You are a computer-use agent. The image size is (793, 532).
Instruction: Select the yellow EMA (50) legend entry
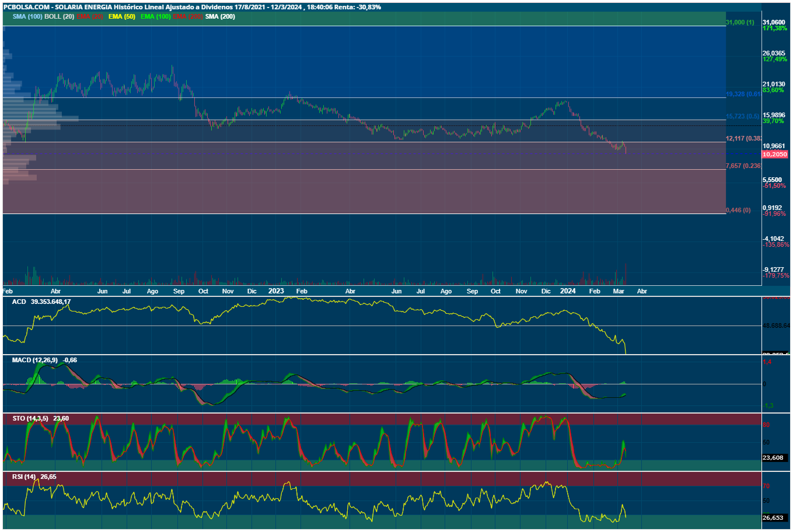click(122, 16)
